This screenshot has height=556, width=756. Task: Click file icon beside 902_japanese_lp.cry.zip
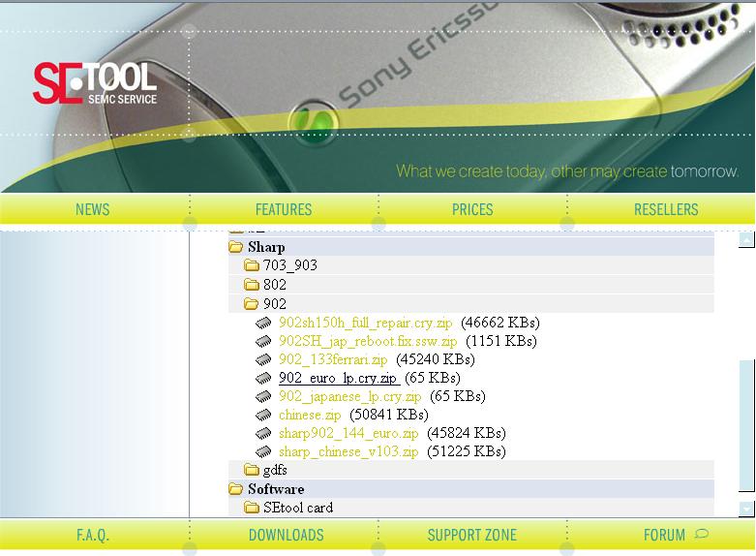coord(263,396)
